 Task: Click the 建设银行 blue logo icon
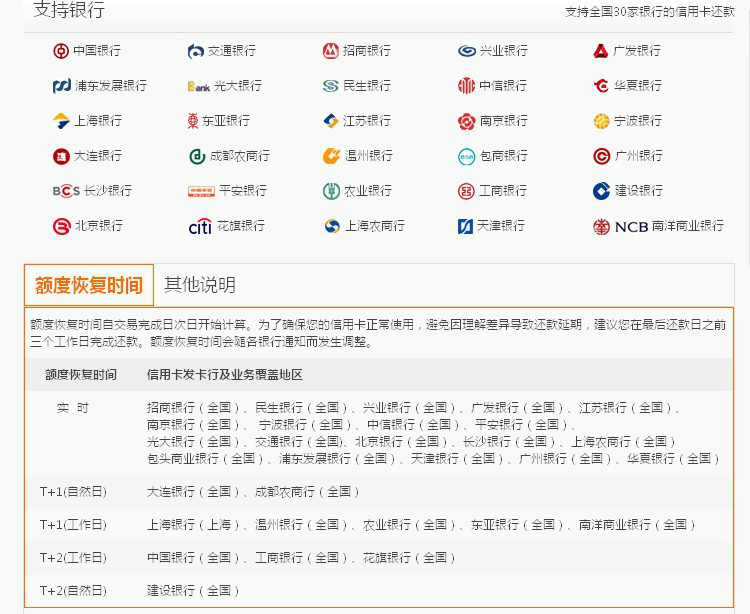[601, 191]
